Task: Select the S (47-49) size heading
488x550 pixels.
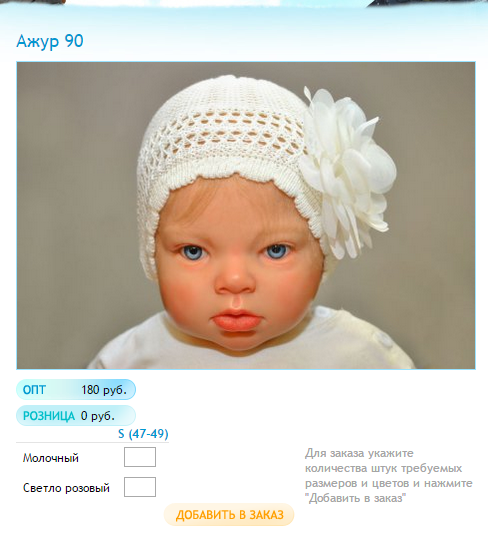Action: pyautogui.click(x=143, y=434)
